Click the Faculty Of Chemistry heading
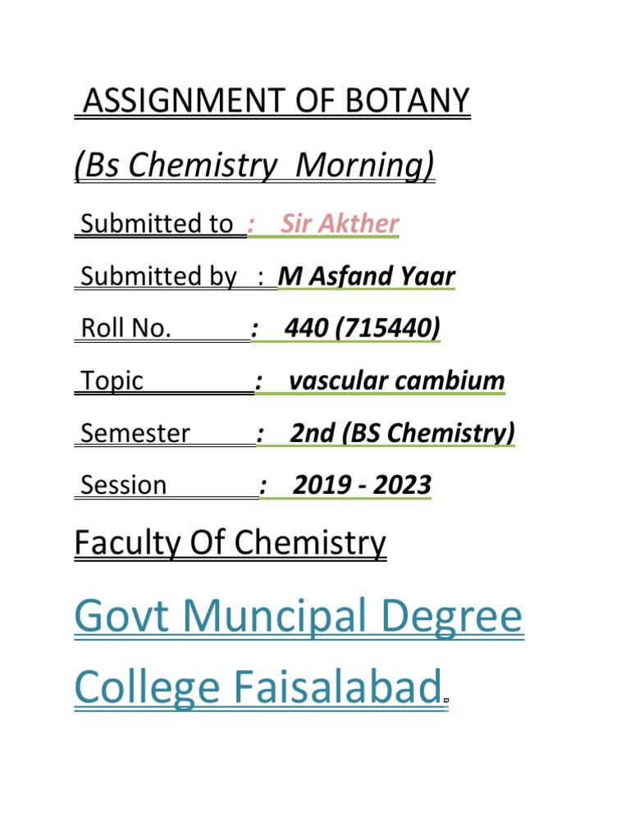630x840 pixels. 230,542
